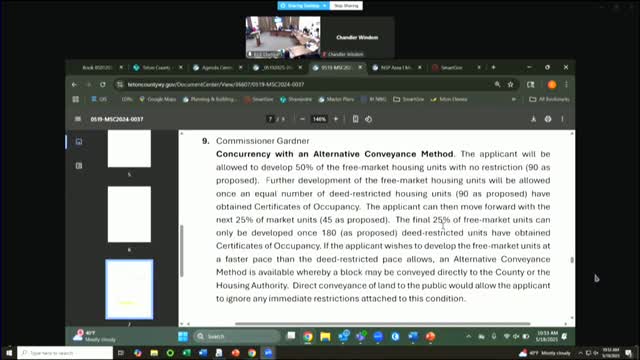Open the SmartGov bookmarks folder

point(410,99)
